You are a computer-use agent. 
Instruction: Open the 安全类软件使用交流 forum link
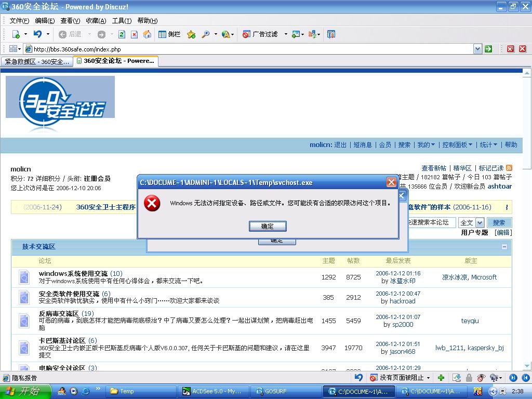(x=69, y=294)
